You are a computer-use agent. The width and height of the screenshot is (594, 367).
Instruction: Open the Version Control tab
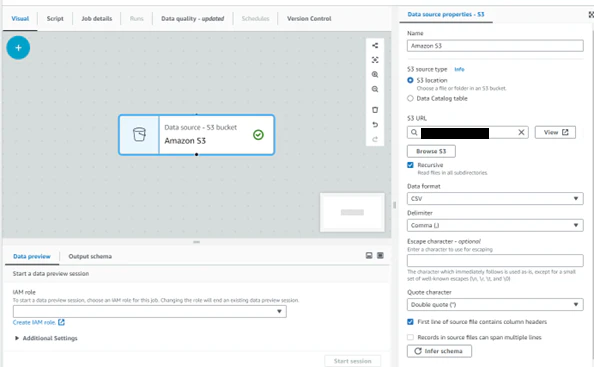click(309, 19)
